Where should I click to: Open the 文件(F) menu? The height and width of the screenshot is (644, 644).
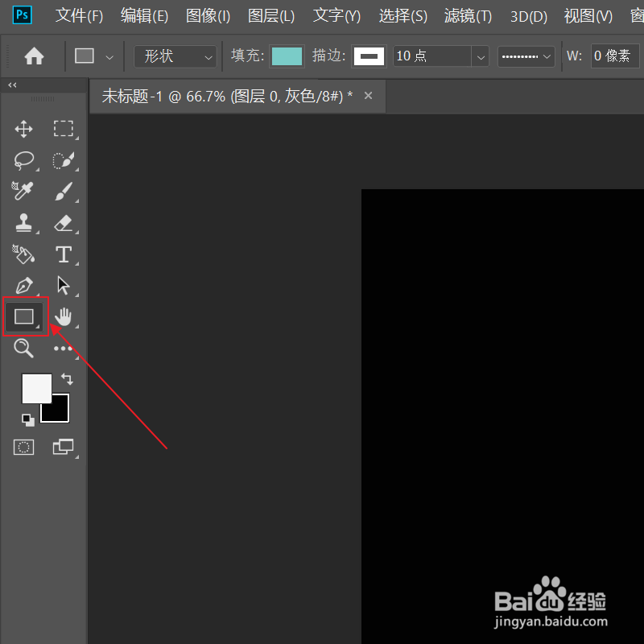click(x=79, y=16)
